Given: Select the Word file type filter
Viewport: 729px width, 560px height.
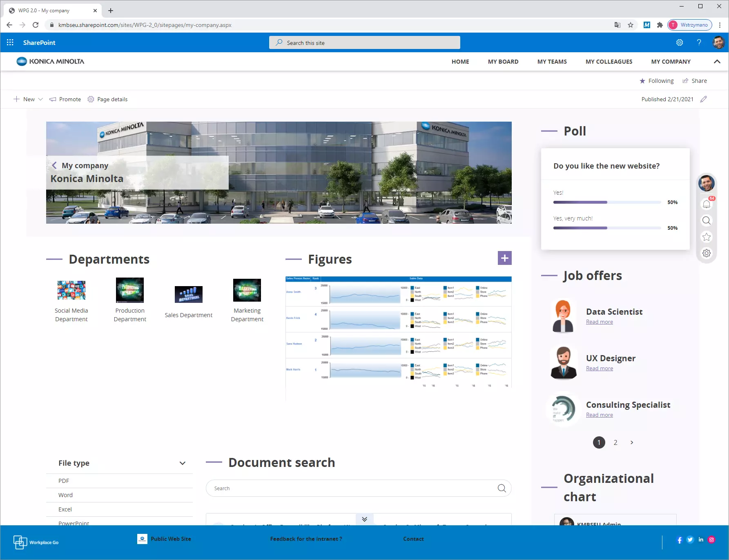Looking at the screenshot, I should click(119, 495).
